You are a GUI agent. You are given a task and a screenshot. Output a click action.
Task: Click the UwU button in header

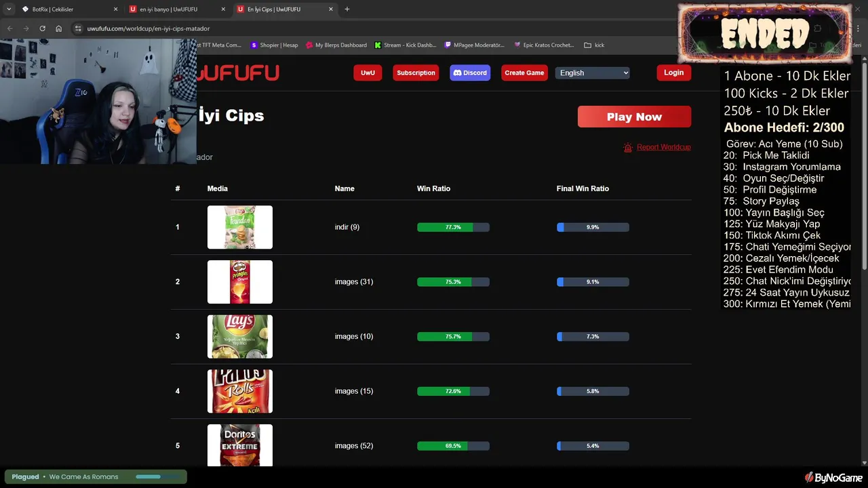[368, 73]
